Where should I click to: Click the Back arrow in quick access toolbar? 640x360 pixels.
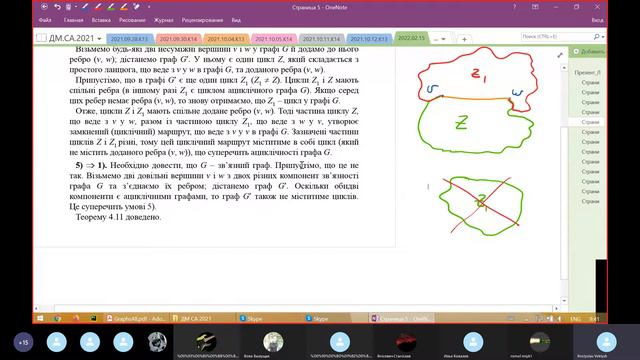tap(44, 7)
